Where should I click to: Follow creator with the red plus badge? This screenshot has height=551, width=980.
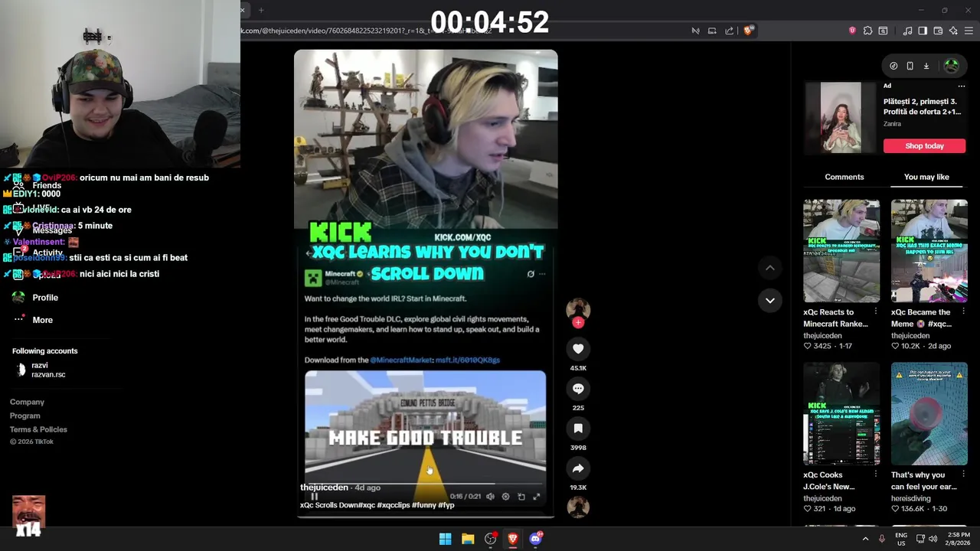tap(578, 323)
